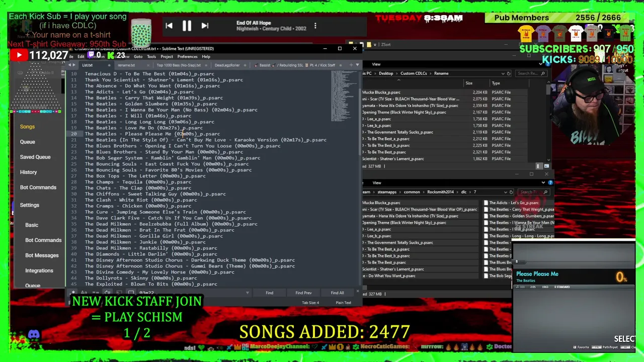Sort by Type column in Rename window
Screen dimensions: 644x362
tap(496, 83)
